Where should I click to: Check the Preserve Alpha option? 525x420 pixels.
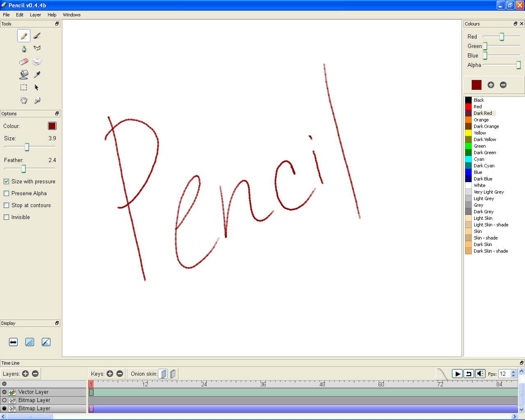pyautogui.click(x=6, y=193)
